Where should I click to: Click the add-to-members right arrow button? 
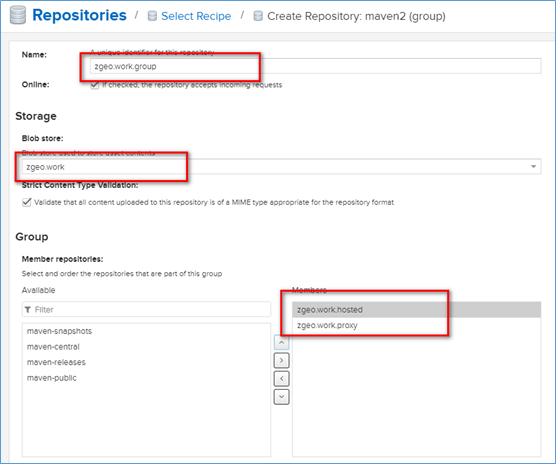pyautogui.click(x=282, y=360)
